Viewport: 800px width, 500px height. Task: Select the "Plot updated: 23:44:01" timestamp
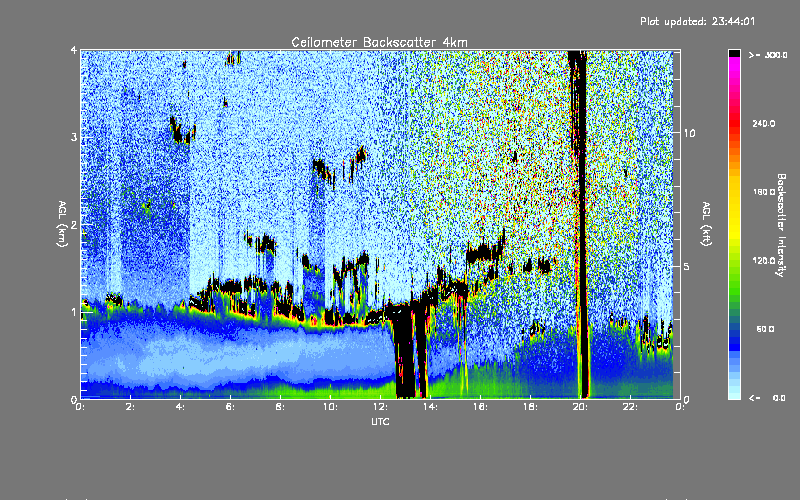coord(697,21)
